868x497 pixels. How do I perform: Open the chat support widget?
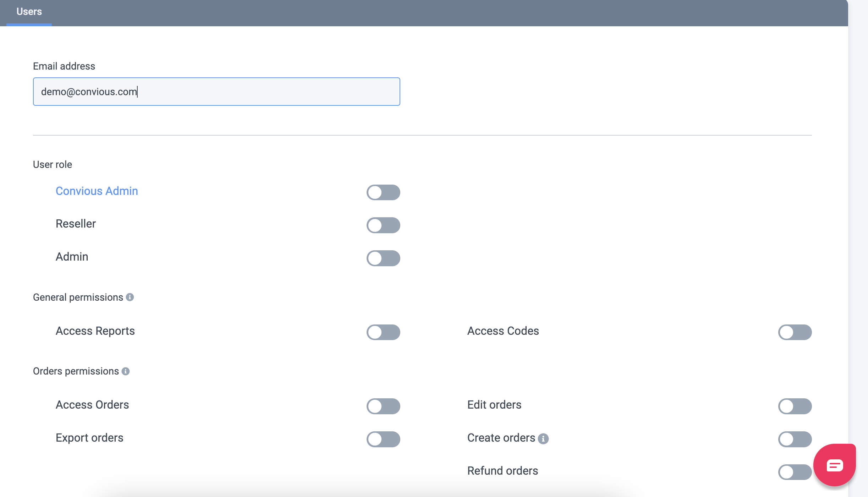[x=834, y=465]
